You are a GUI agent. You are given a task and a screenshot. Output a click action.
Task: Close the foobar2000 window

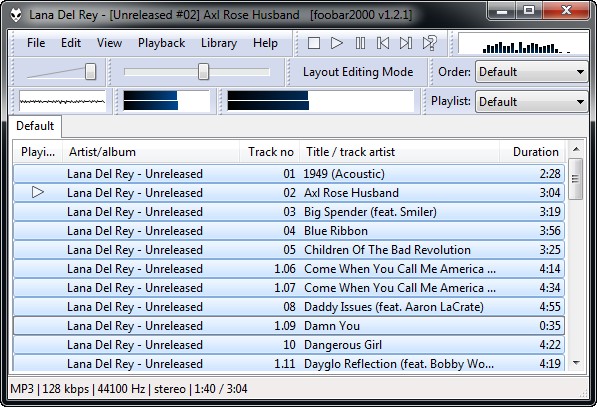tap(566, 10)
